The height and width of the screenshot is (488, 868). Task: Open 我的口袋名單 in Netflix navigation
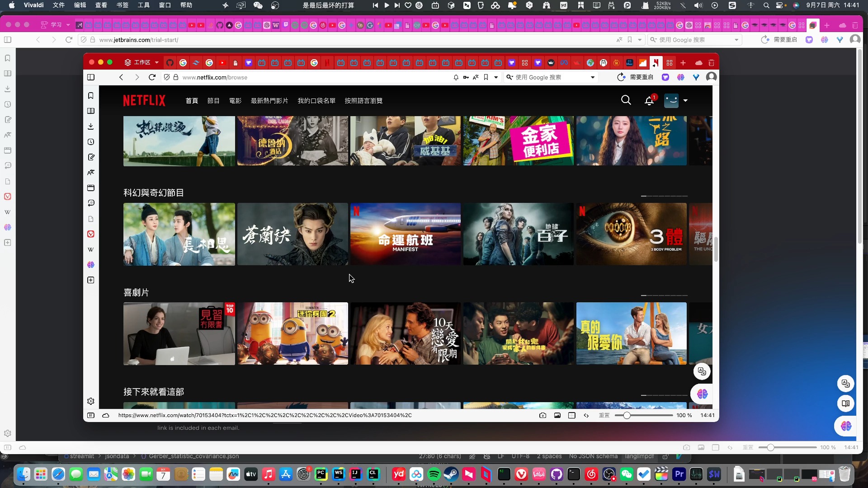(316, 101)
